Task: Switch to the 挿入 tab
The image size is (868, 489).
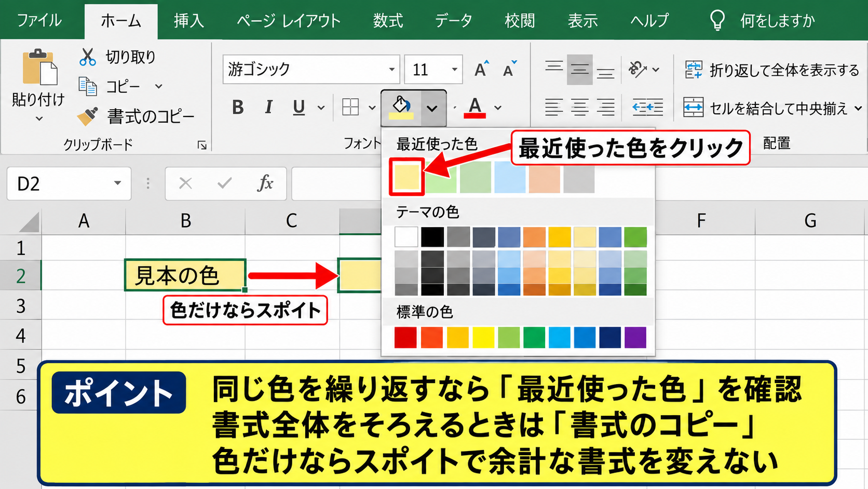Action: click(189, 20)
